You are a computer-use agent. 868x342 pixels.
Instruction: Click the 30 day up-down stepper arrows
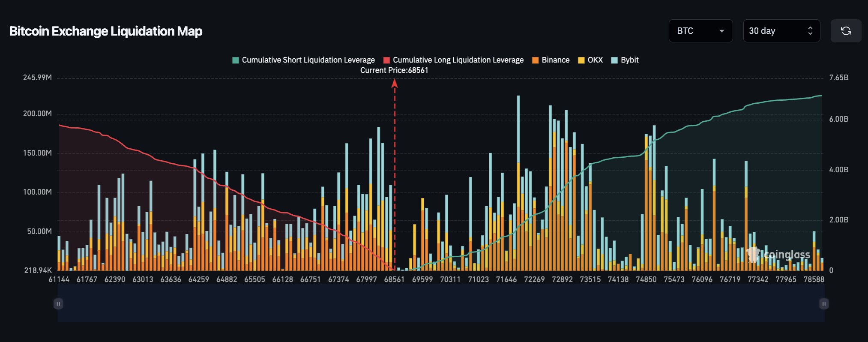[x=810, y=31]
